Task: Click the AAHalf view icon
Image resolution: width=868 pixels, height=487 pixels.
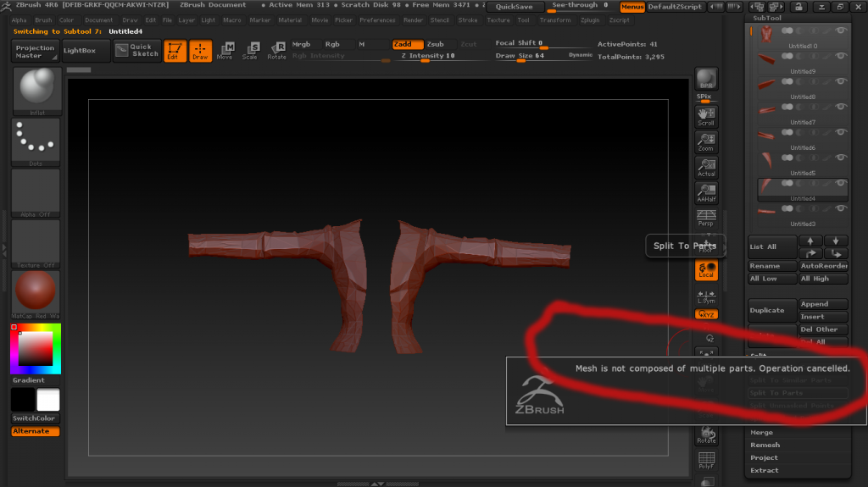Action: (706, 192)
